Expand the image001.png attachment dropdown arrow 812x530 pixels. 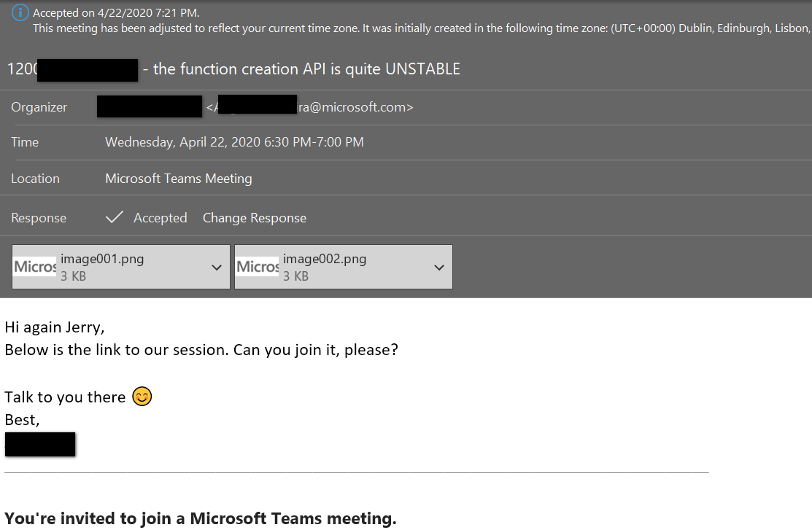[217, 268]
